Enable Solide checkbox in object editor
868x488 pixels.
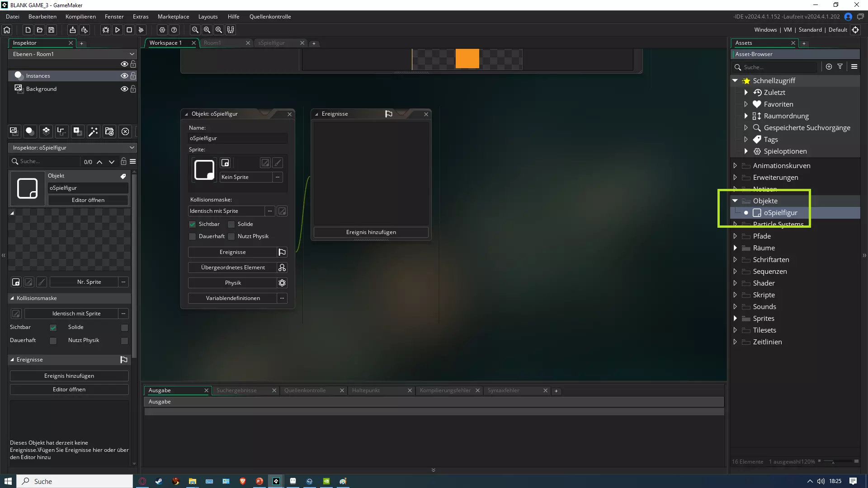[231, 224]
